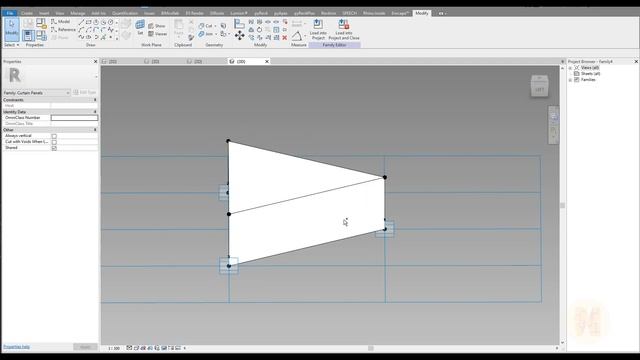Click the Align tool icon

240,24
